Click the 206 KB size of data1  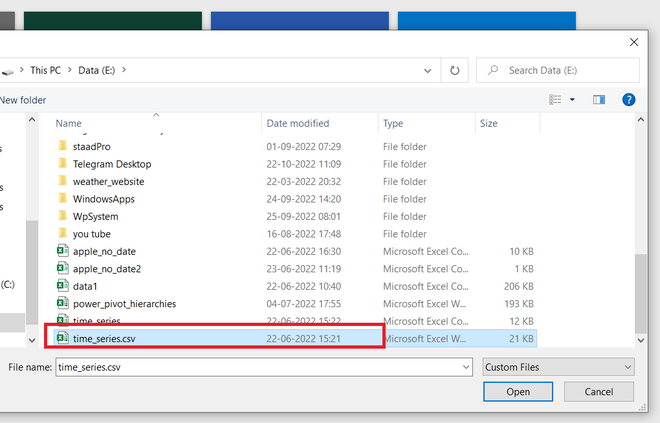pos(519,286)
